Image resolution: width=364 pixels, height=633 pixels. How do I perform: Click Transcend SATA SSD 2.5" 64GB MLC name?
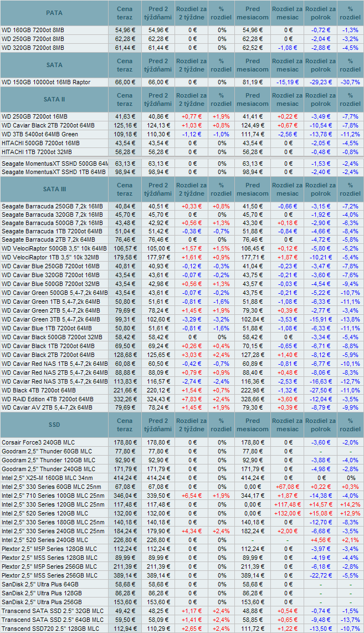coord(53,620)
